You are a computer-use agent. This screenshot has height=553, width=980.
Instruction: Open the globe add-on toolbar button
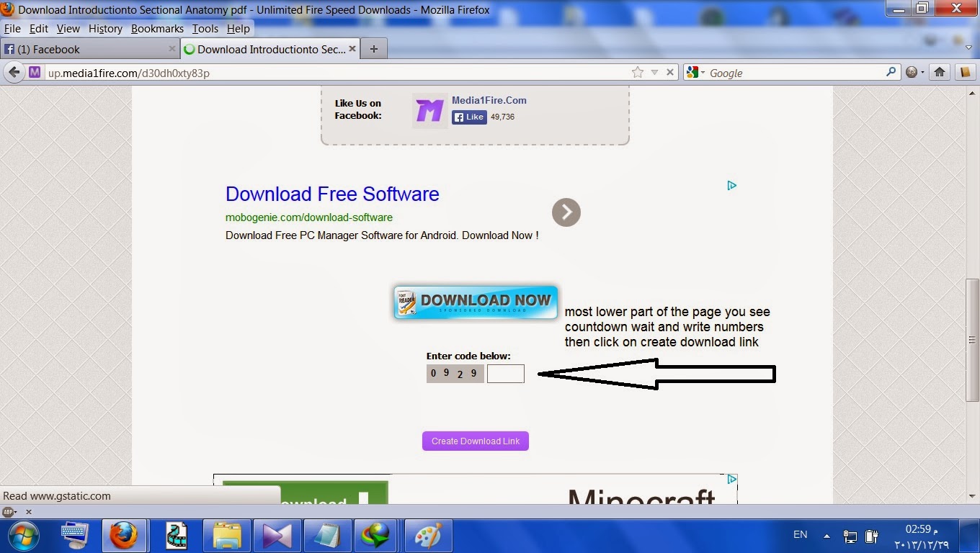pyautogui.click(x=914, y=72)
